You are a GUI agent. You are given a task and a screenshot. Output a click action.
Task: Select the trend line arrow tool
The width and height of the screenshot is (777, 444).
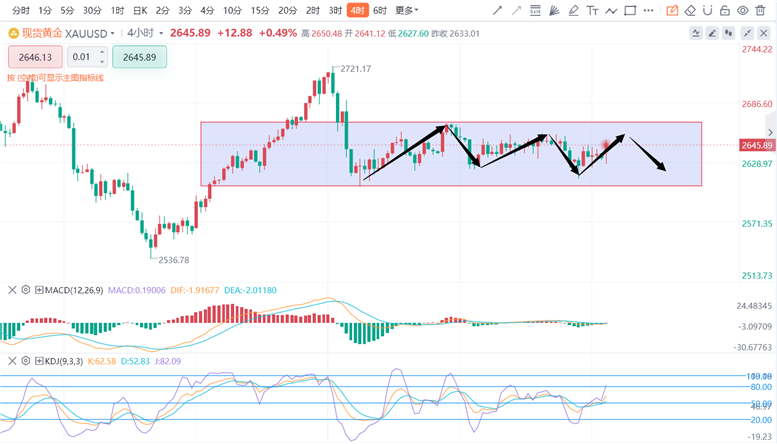point(498,10)
